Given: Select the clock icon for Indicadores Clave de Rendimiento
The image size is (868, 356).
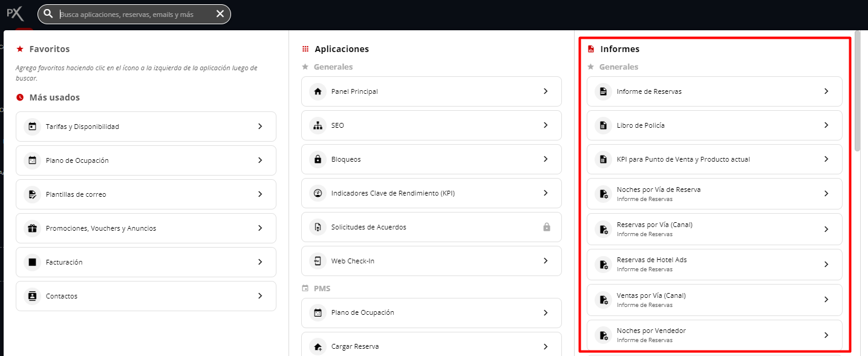Looking at the screenshot, I should [x=318, y=193].
